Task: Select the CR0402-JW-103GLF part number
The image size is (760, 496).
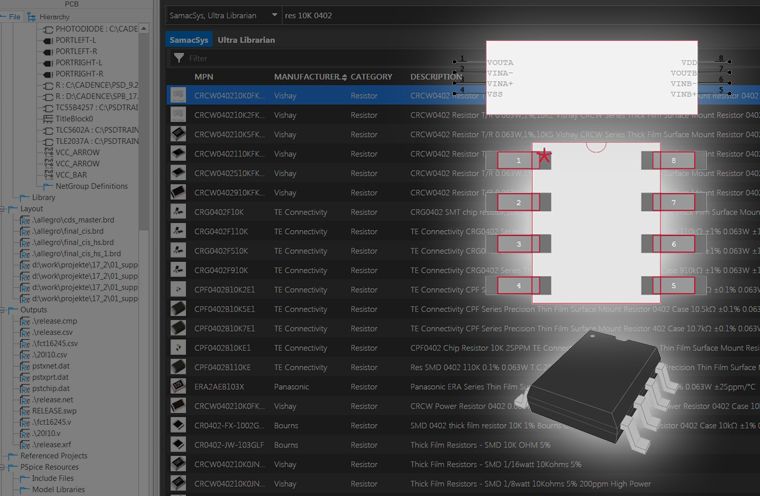Action: (x=229, y=445)
